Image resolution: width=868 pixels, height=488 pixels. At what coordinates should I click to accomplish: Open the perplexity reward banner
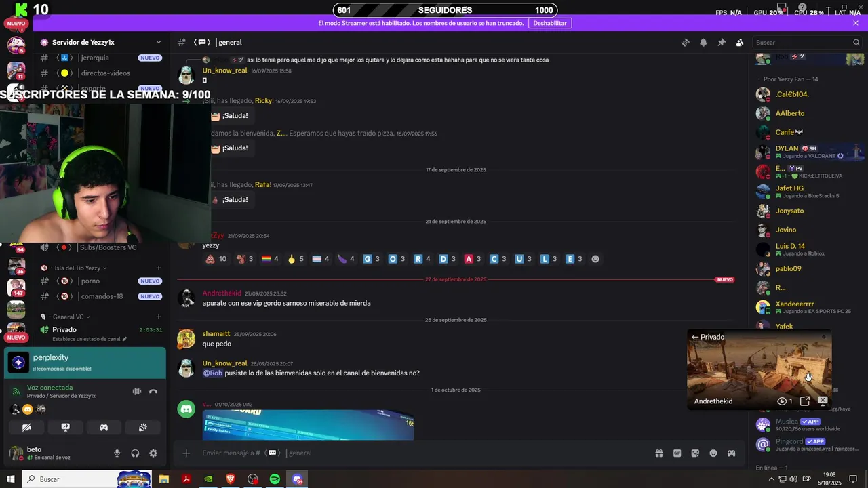85,363
